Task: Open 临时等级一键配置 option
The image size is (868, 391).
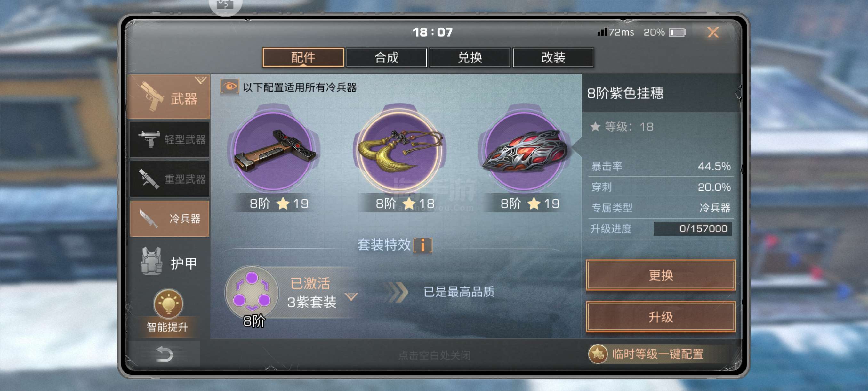Action: pyautogui.click(x=646, y=354)
